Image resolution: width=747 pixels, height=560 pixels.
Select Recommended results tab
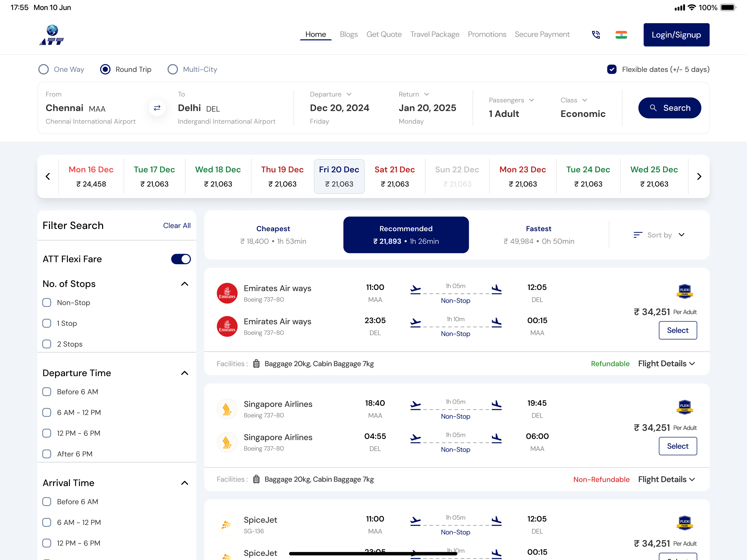click(406, 235)
